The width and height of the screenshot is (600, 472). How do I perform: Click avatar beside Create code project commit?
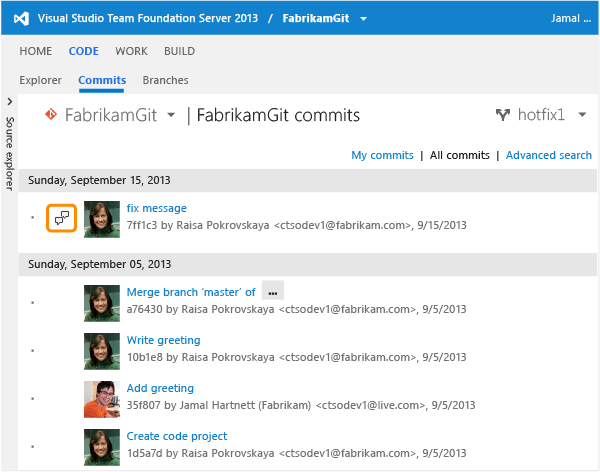point(102,447)
